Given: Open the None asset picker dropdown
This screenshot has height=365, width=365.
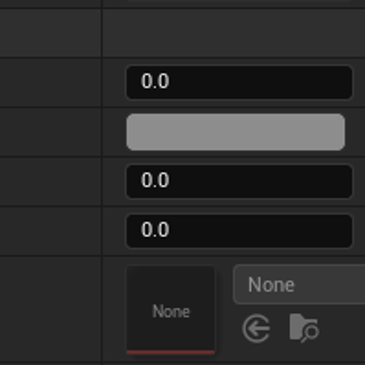Looking at the screenshot, I should tap(299, 285).
